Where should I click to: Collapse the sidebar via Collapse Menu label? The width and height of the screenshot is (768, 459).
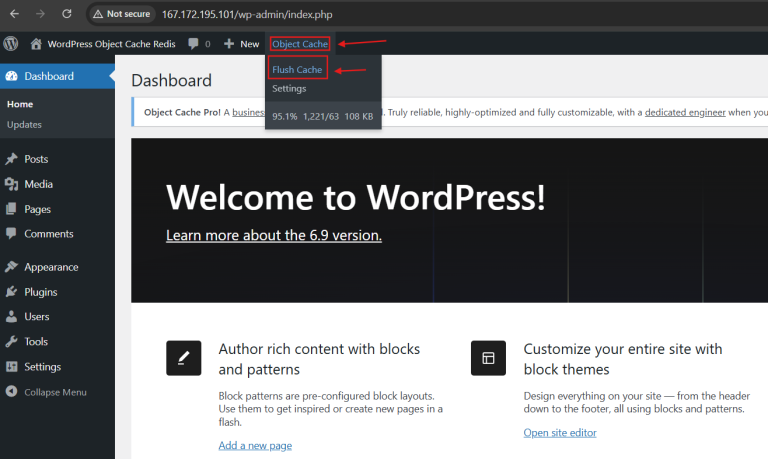pyautogui.click(x=55, y=392)
